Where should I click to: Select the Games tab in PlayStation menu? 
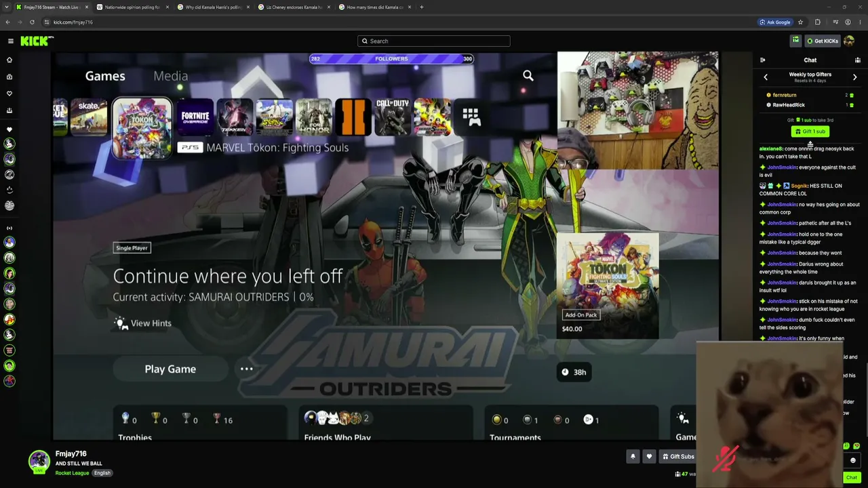pos(105,76)
